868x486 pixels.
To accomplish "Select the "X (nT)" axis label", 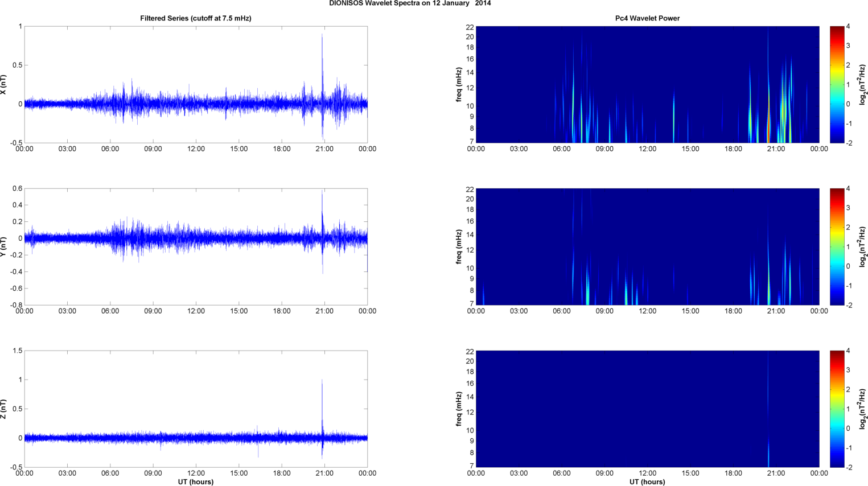I will (4, 85).
